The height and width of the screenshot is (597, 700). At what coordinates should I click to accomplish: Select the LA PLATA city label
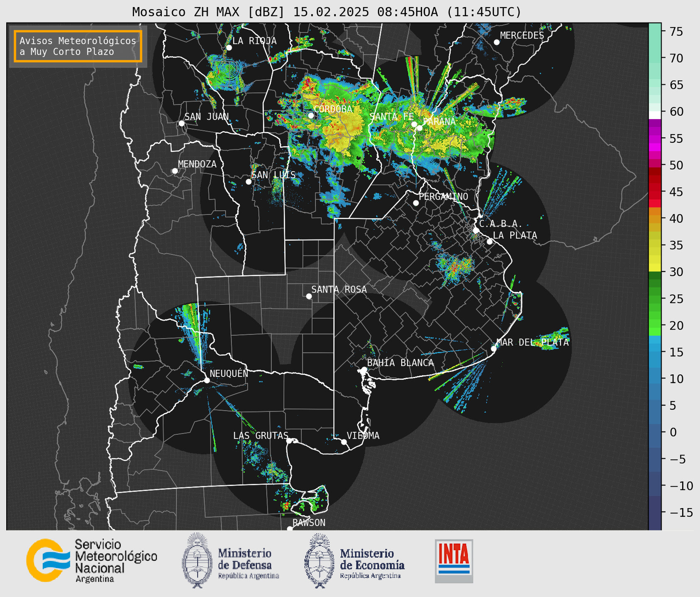(515, 235)
